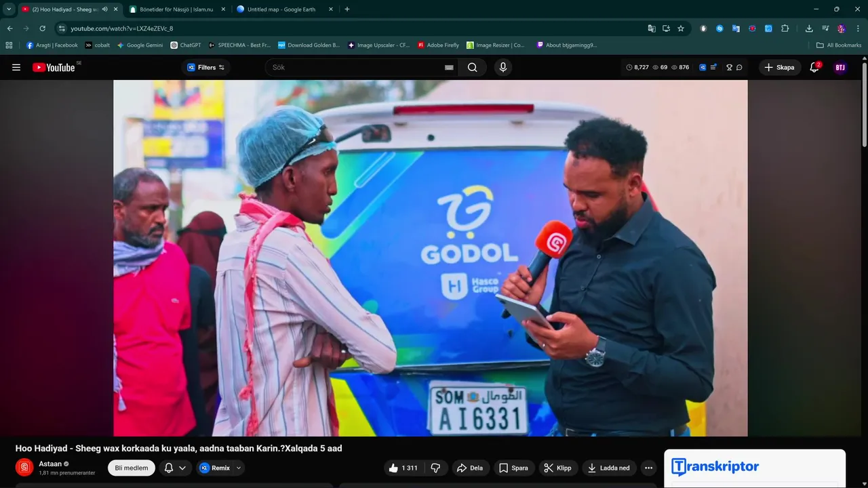Go back to previous page

click(10, 28)
